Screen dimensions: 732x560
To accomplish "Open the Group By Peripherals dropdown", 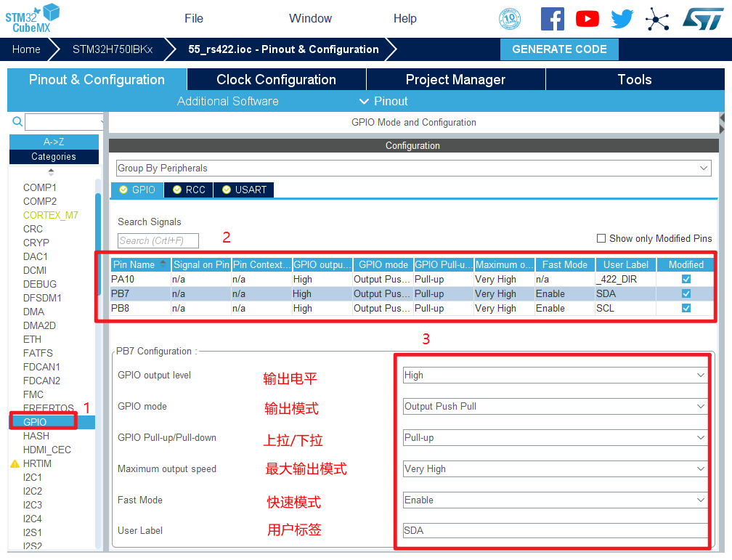I will pos(412,169).
